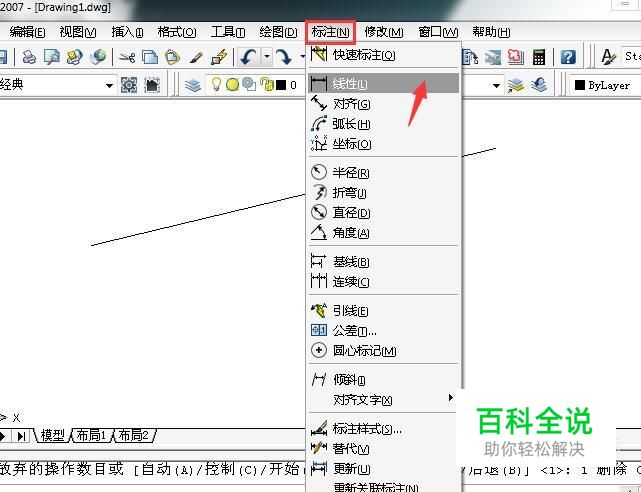641x492 pixels.
Task: Toggle layer 0 lock padlock icon
Action: (267, 84)
